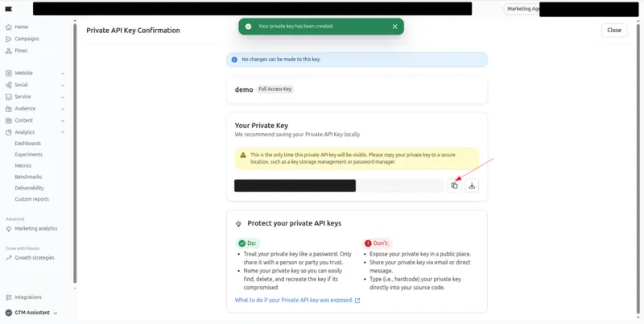Open Dashboards under Analytics

(28, 143)
